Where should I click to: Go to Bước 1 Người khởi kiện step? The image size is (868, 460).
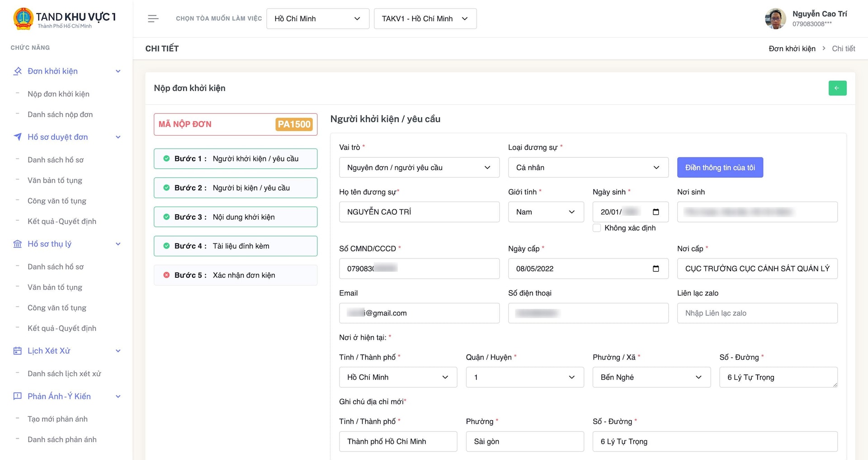point(236,159)
